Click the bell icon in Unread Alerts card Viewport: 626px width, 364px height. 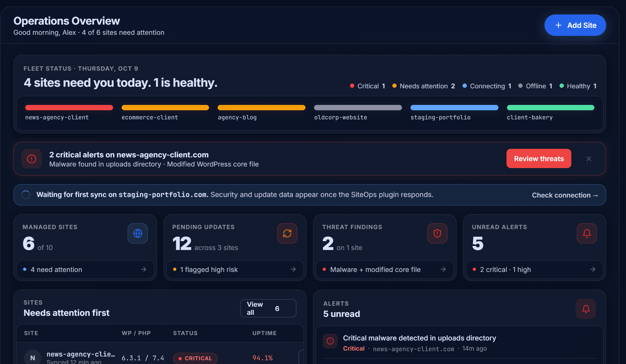(x=587, y=233)
